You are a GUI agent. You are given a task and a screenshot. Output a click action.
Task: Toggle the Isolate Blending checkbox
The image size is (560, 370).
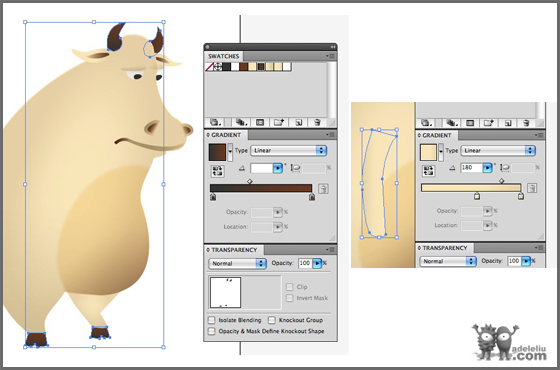pos(212,320)
